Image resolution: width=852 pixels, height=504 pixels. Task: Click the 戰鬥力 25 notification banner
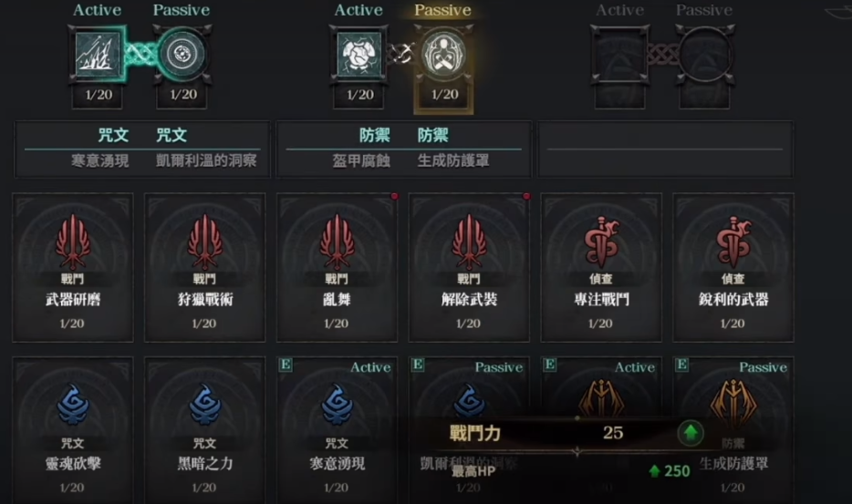(577, 434)
